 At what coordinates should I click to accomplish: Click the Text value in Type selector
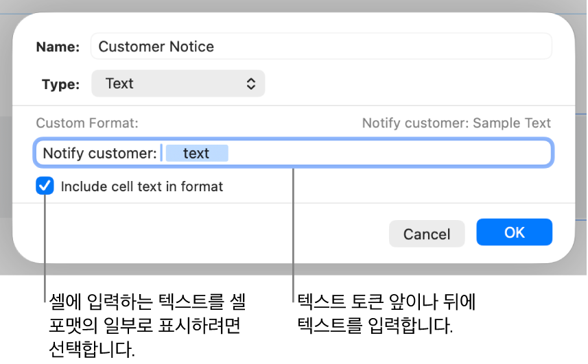pos(119,84)
